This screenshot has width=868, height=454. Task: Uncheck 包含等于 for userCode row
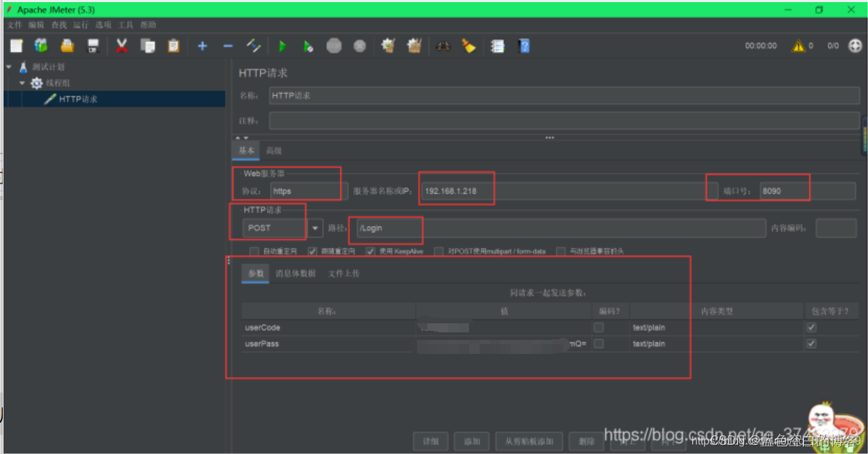[811, 327]
